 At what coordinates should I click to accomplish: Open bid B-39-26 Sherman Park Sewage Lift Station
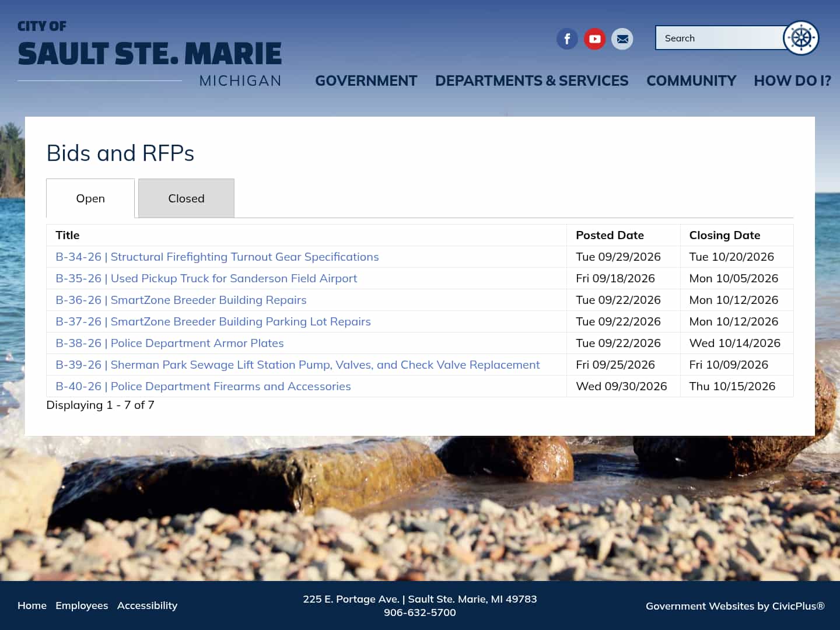tap(297, 365)
